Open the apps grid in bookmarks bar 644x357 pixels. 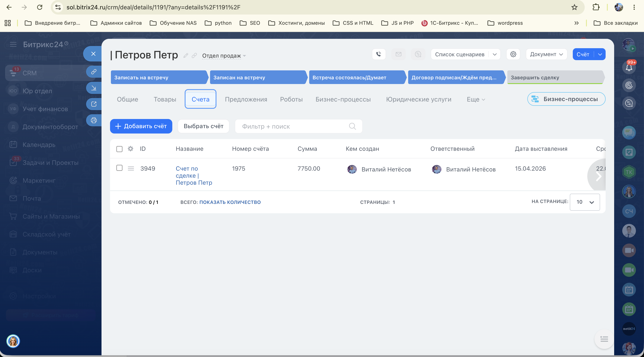pyautogui.click(x=8, y=23)
